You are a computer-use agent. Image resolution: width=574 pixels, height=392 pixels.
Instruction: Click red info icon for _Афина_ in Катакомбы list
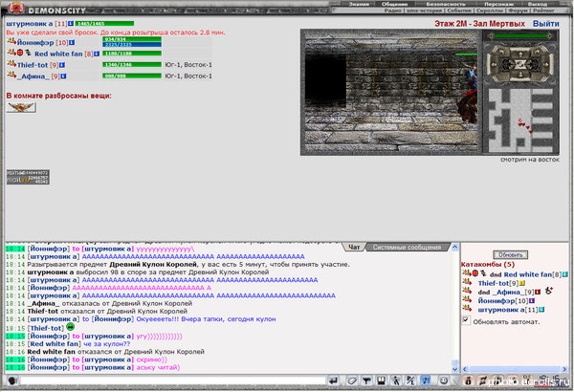click(x=538, y=292)
